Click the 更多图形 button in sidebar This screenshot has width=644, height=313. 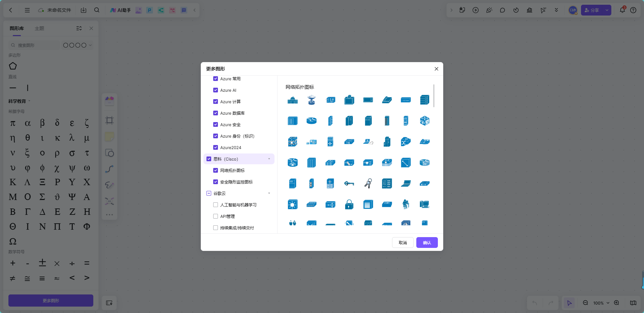[x=51, y=301]
